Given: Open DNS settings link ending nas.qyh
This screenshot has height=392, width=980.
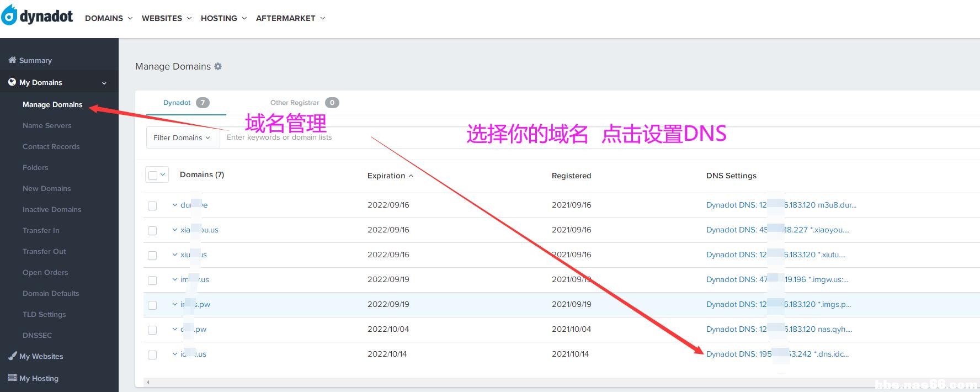Looking at the screenshot, I should point(779,329).
